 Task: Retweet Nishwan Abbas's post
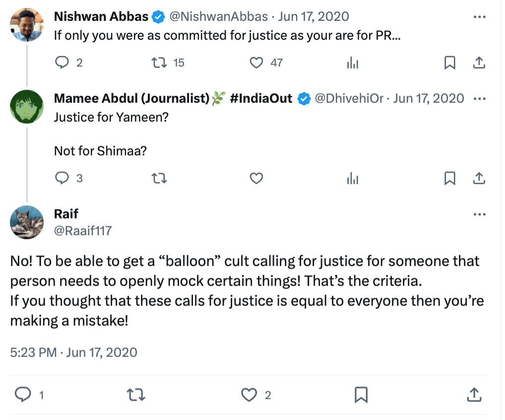tap(159, 63)
